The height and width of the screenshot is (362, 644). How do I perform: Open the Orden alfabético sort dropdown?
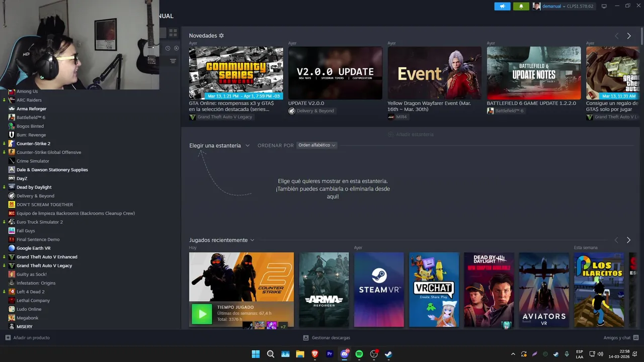click(x=316, y=145)
